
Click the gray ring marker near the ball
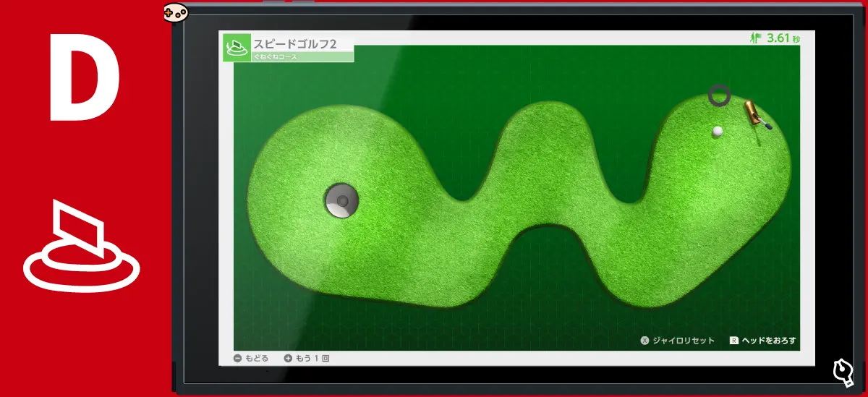719,95
